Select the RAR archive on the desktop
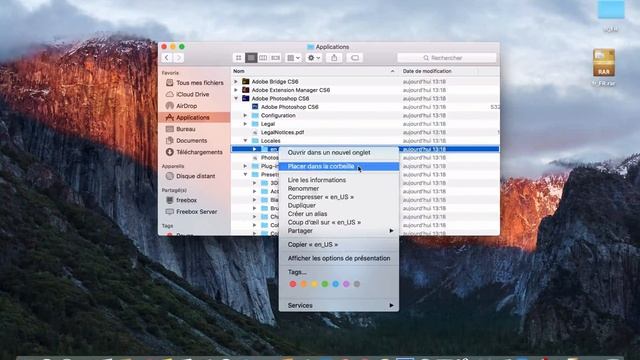Viewport: 640px width, 360px height. click(x=604, y=63)
